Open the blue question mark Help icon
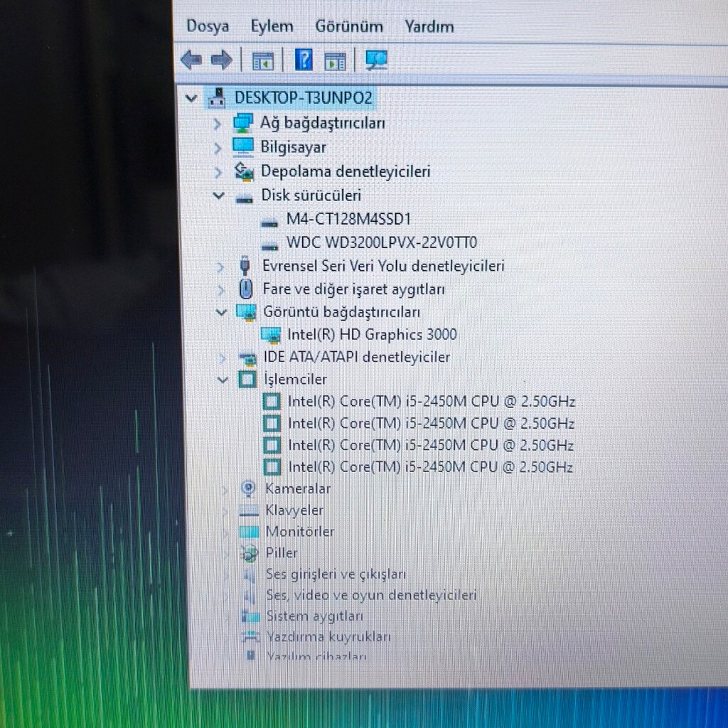The image size is (728, 728). 304,60
